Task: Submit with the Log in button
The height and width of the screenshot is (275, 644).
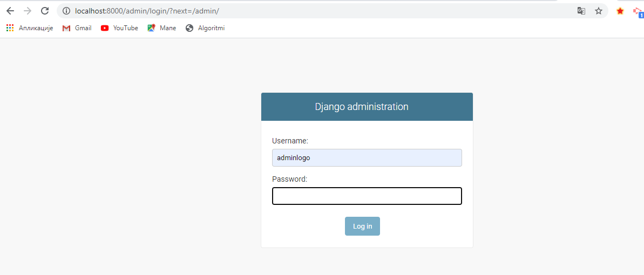Action: pyautogui.click(x=362, y=226)
